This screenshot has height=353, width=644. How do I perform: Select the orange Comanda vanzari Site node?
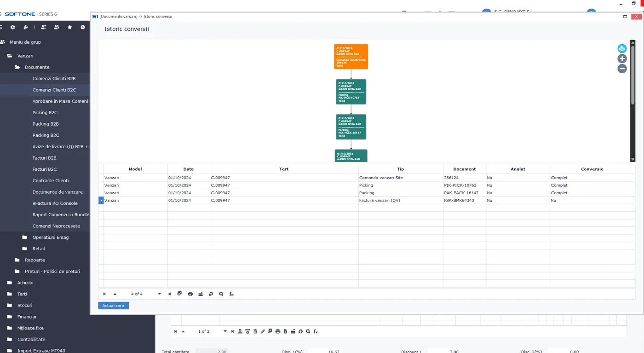pyautogui.click(x=351, y=57)
